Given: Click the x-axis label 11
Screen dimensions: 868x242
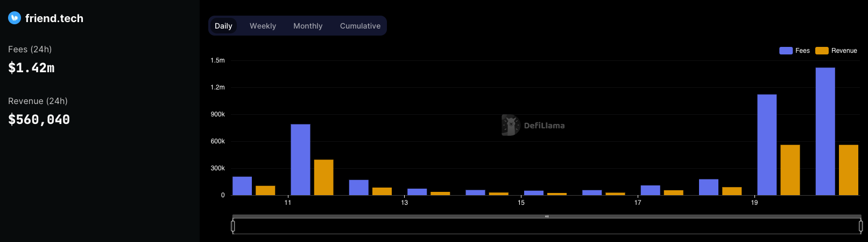Looking at the screenshot, I should pyautogui.click(x=288, y=203).
